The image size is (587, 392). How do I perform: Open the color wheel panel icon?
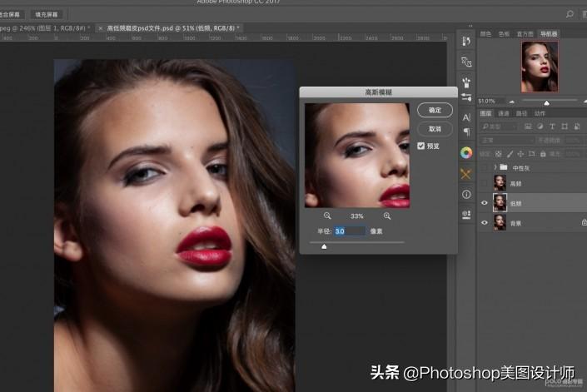pos(465,152)
